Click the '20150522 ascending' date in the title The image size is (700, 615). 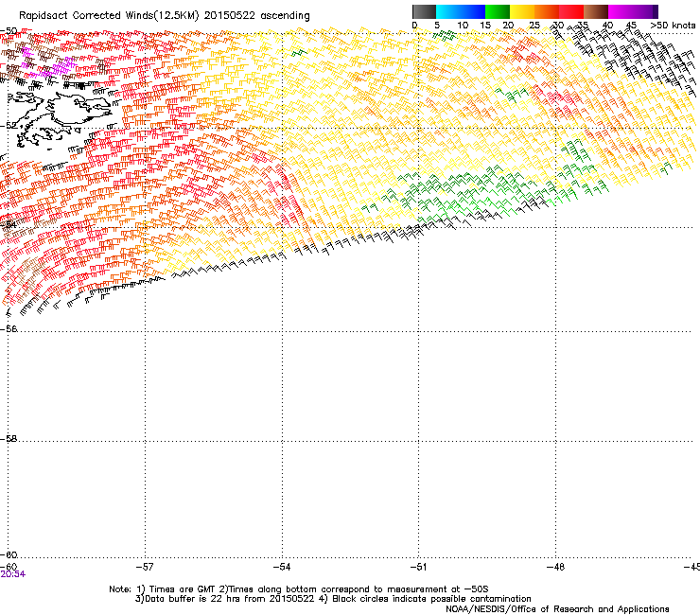click(256, 16)
